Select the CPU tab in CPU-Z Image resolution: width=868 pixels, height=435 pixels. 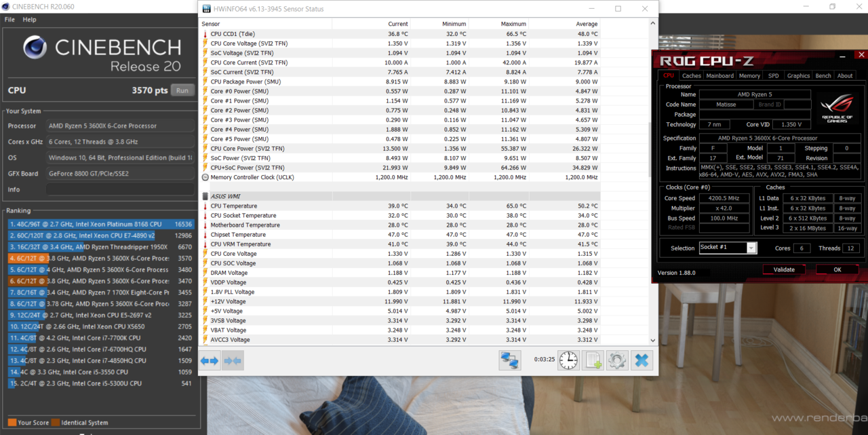point(669,76)
